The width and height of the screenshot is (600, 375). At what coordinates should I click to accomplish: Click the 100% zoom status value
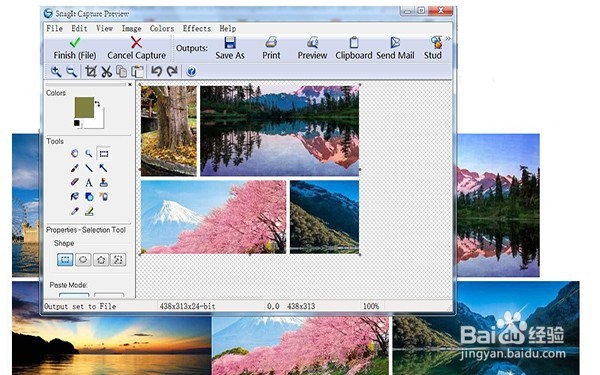[x=371, y=307]
